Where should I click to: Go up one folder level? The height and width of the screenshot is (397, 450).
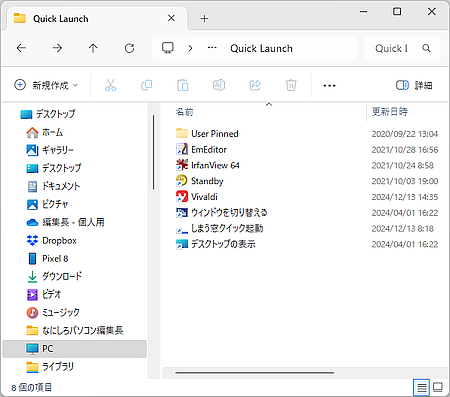pyautogui.click(x=93, y=48)
